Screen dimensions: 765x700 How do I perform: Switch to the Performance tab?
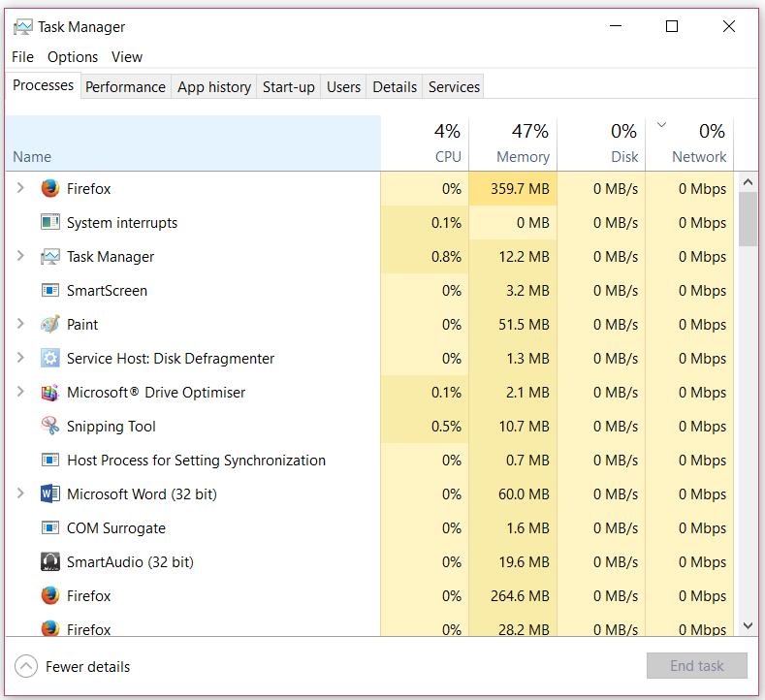point(125,87)
